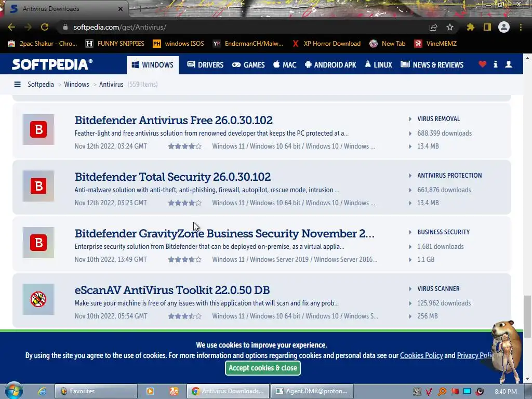The image size is (532, 399).
Task: Open the Linux section
Action: coord(378,65)
